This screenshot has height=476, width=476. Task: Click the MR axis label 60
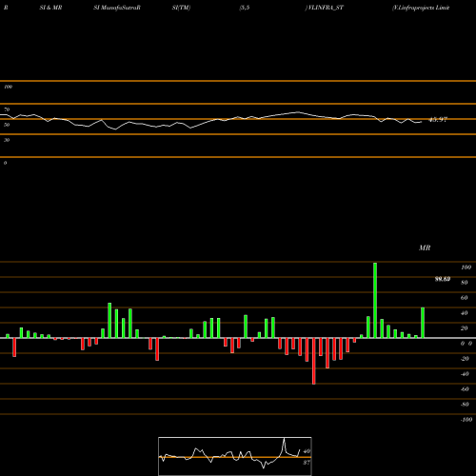[465, 298]
